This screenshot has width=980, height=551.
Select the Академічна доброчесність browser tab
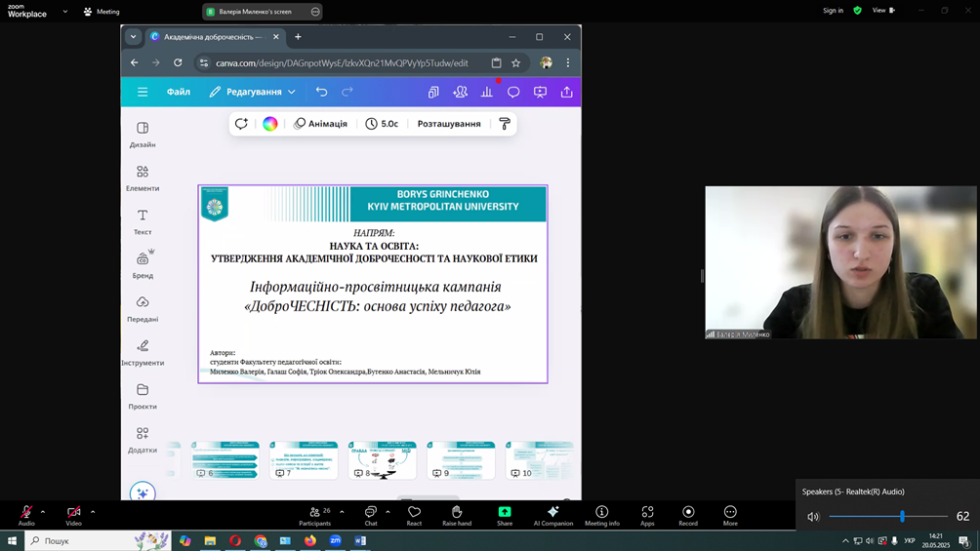tap(212, 37)
